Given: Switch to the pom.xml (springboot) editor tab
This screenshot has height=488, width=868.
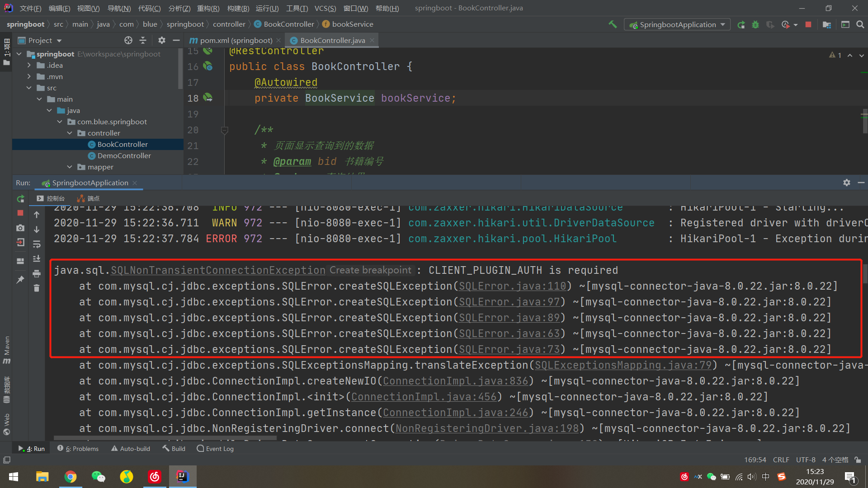Looking at the screenshot, I should pyautogui.click(x=235, y=40).
